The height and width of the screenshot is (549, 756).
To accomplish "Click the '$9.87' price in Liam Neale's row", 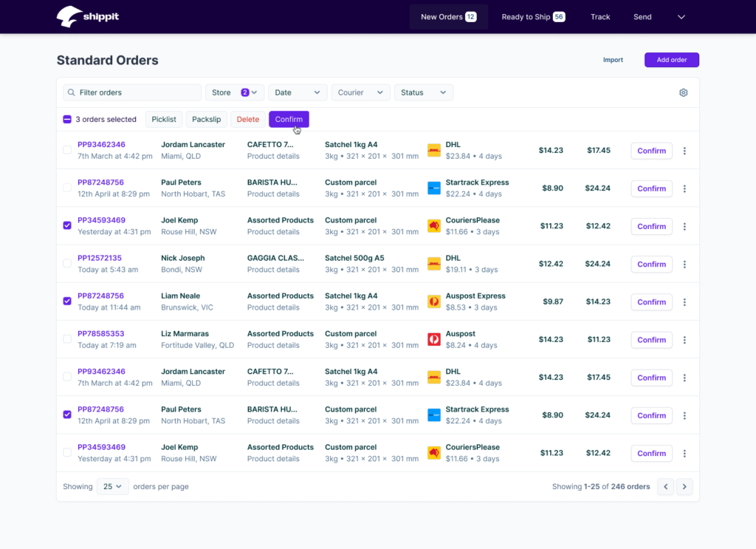I will (553, 301).
